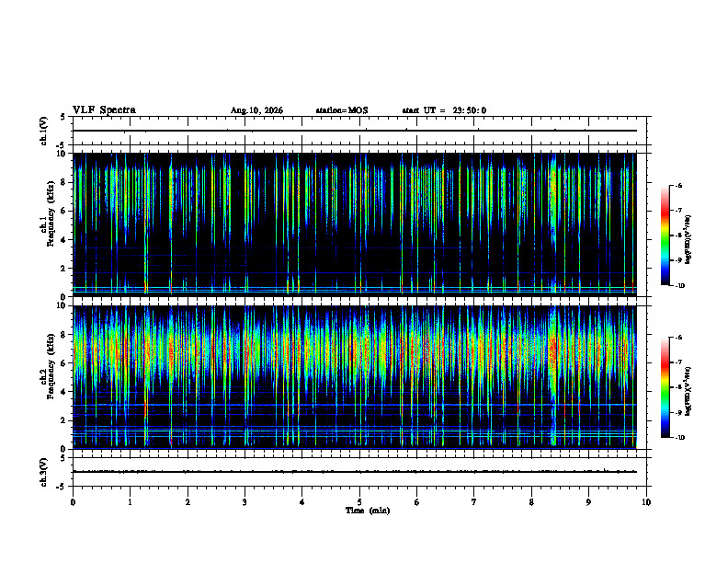728x563 pixels.
Task: Select the ch.1 "Frequency (kHz)" axis label
Action: tap(51, 213)
